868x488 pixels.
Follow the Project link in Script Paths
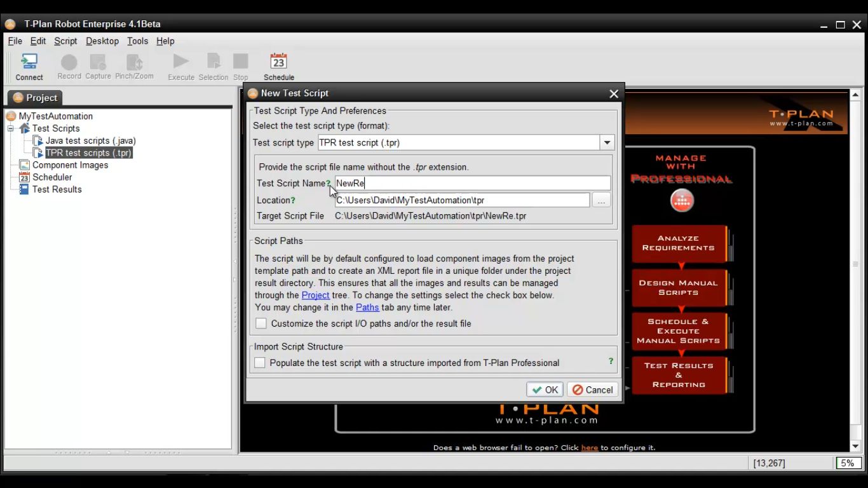315,295
